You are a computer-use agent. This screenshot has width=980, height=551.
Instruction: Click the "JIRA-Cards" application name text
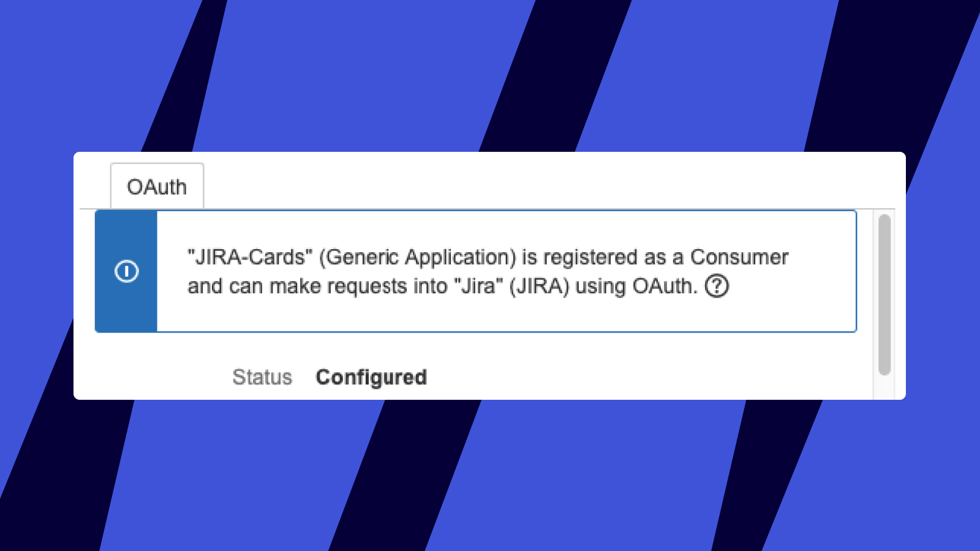pyautogui.click(x=250, y=257)
